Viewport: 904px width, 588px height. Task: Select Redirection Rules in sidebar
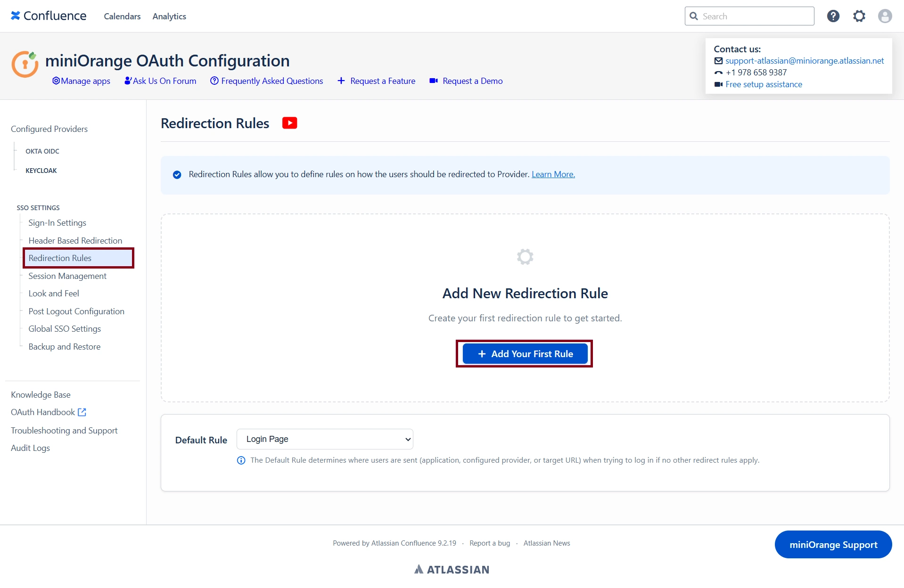[78, 258]
